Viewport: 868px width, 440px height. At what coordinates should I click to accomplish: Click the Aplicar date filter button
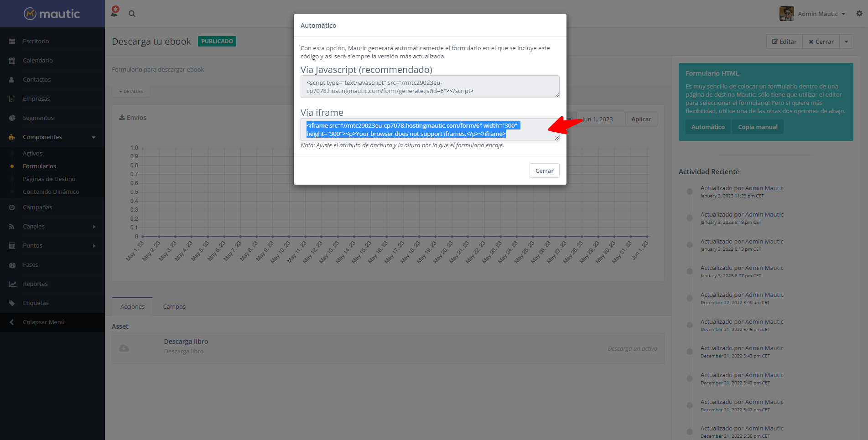[641, 119]
